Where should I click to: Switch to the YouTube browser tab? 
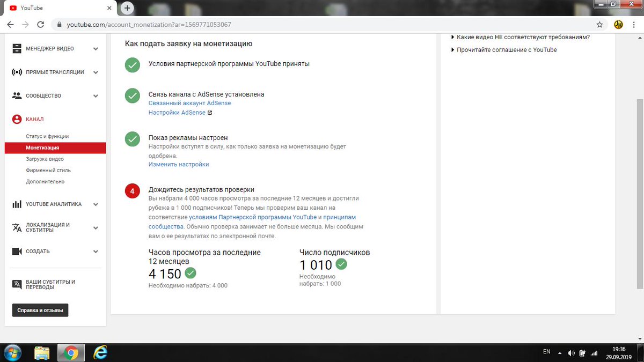click(59, 8)
